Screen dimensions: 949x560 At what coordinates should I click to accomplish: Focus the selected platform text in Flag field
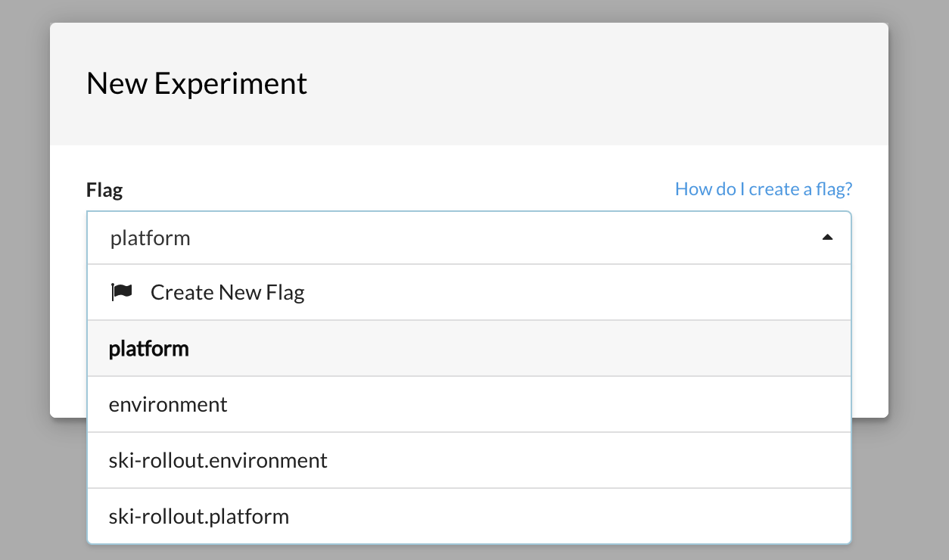point(151,238)
